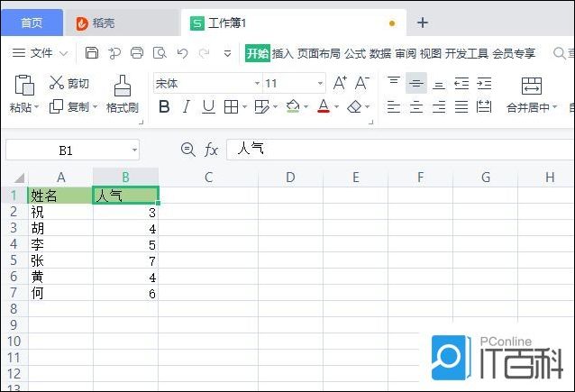Open the 视图 ribbon tab
This screenshot has width=575, height=392.
pos(431,54)
